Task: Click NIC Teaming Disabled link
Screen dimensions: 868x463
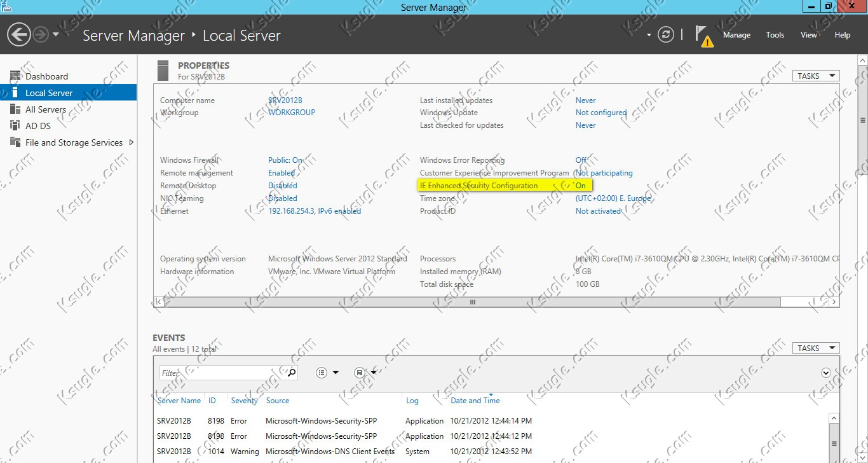Action: coord(283,198)
